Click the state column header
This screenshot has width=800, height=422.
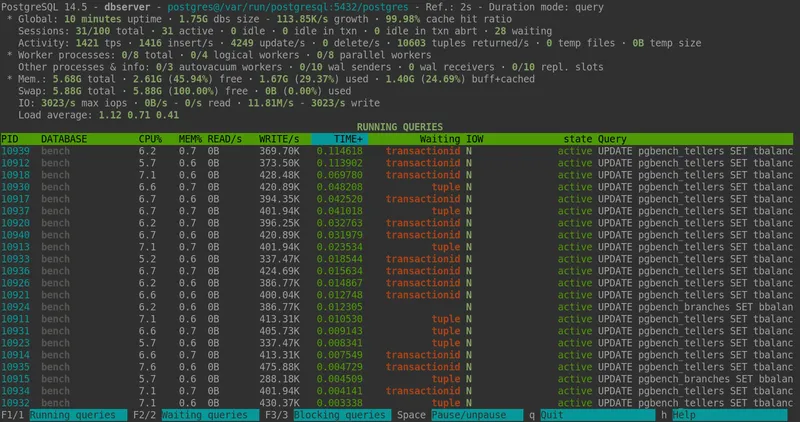[x=578, y=139]
